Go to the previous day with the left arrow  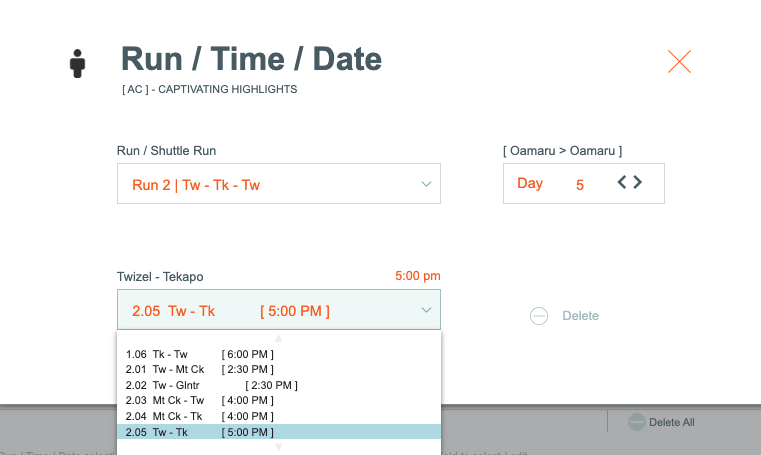(x=622, y=182)
